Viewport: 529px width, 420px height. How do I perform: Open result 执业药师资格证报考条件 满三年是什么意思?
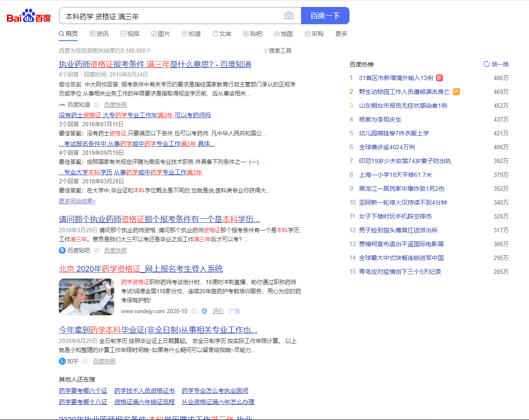pos(155,64)
